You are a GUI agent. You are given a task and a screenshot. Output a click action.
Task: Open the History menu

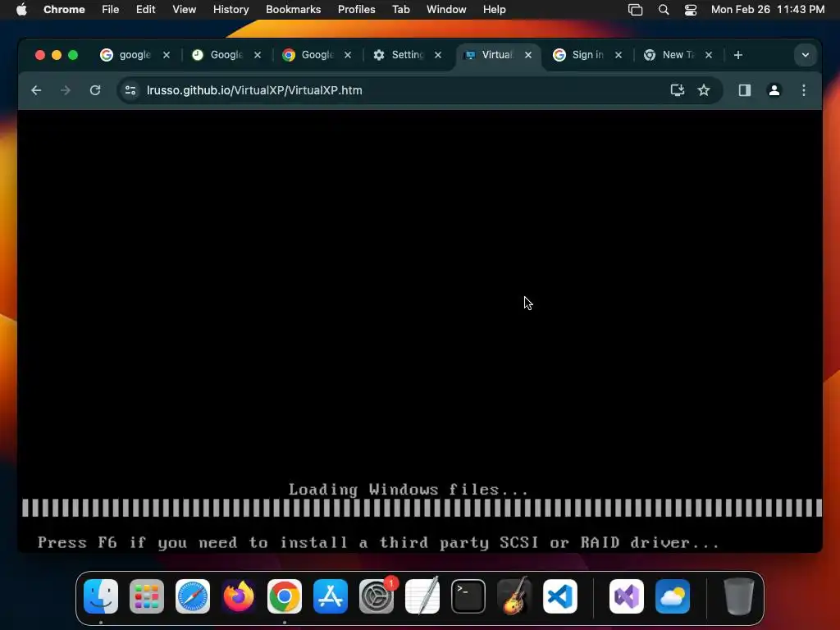pyautogui.click(x=231, y=10)
